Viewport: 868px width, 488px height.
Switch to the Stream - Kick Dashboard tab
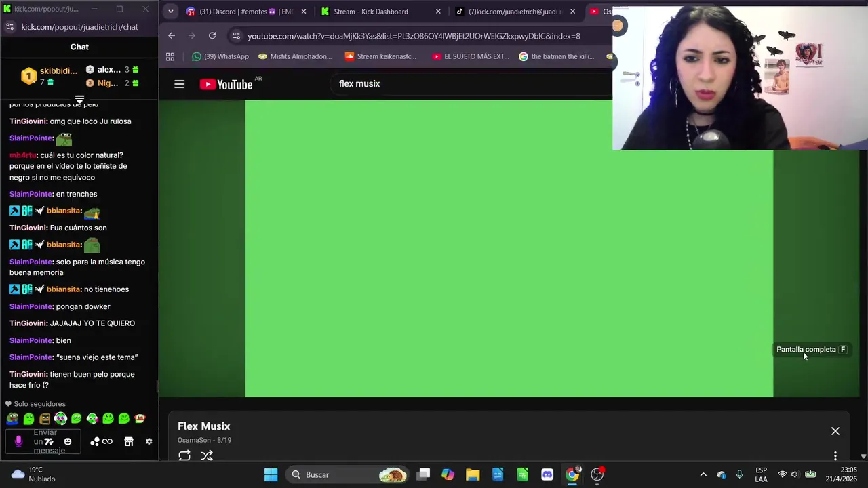pyautogui.click(x=370, y=12)
